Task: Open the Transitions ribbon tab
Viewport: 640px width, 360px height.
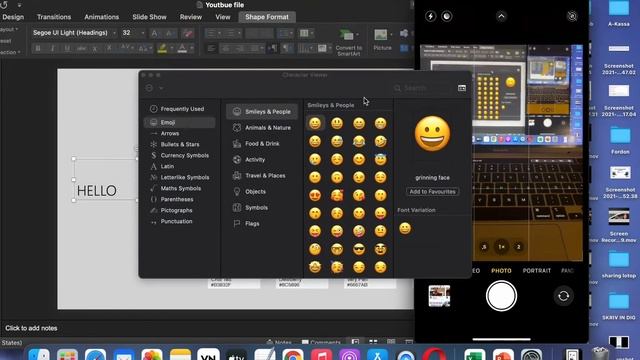Action: [x=54, y=17]
